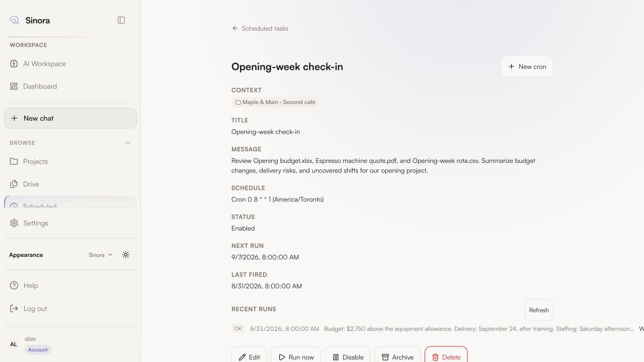This screenshot has width=644, height=362.
Task: Disable the Opening-week check-in task
Action: (x=348, y=356)
